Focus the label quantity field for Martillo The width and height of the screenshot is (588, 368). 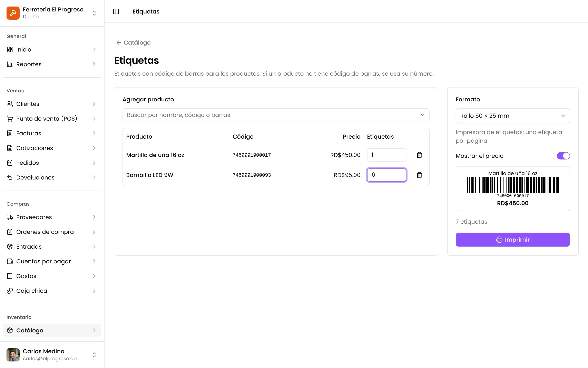pyautogui.click(x=386, y=155)
